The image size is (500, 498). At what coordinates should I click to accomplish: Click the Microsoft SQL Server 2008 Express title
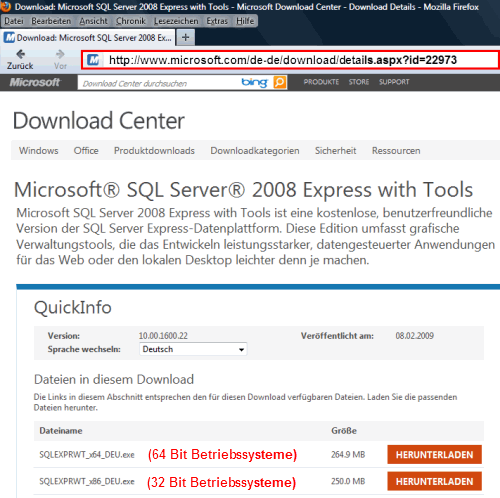click(x=243, y=190)
